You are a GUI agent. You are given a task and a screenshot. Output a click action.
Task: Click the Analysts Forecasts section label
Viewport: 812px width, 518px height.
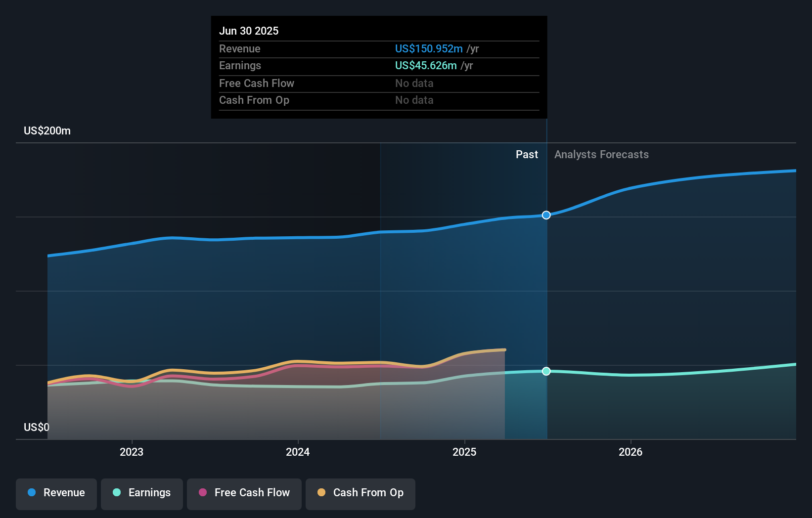601,155
